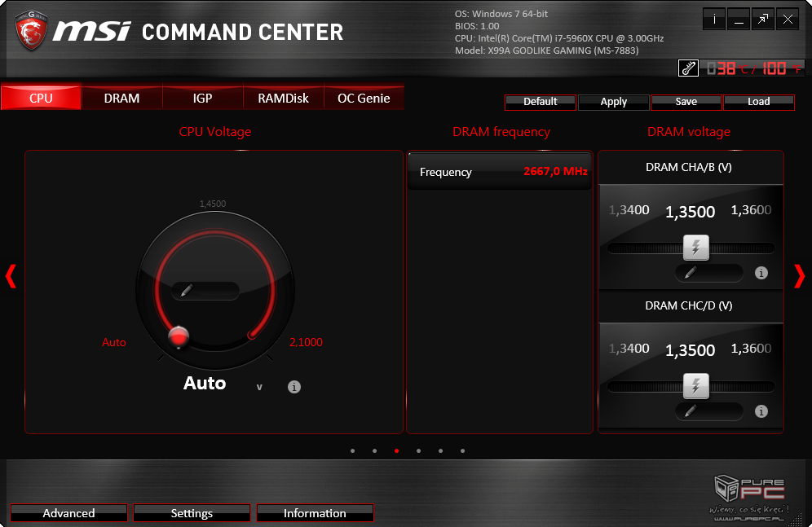Open the OC Genie tab
This screenshot has height=527, width=812.
364,98
